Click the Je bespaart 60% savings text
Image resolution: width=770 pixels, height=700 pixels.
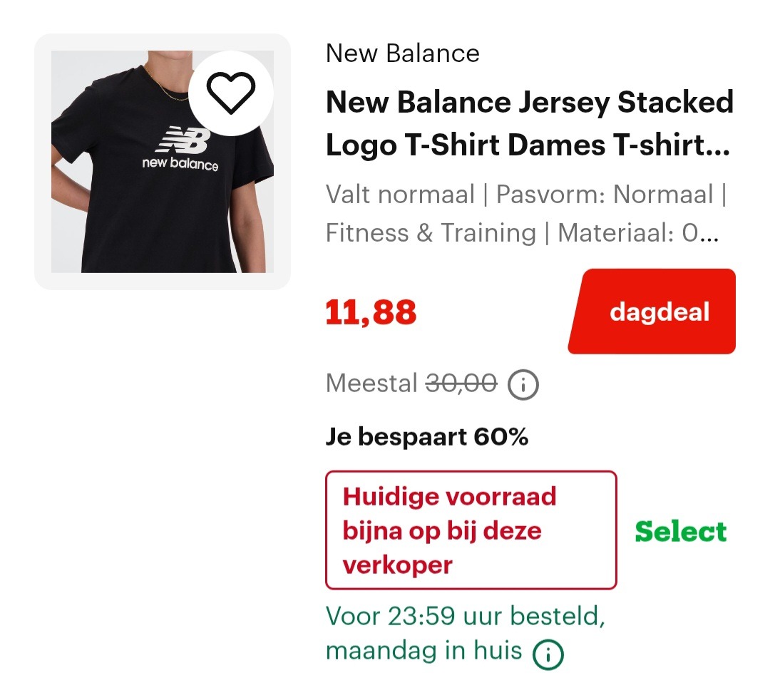pos(427,436)
